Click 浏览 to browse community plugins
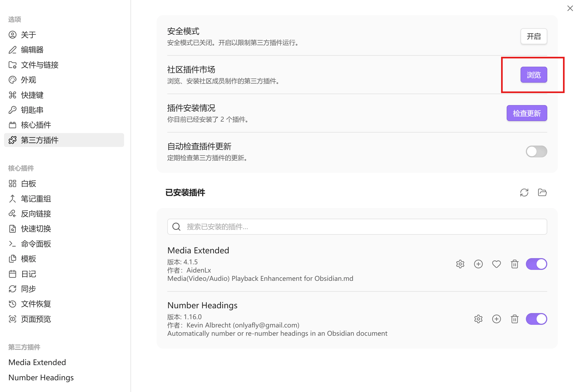579x392 pixels. pyautogui.click(x=534, y=75)
